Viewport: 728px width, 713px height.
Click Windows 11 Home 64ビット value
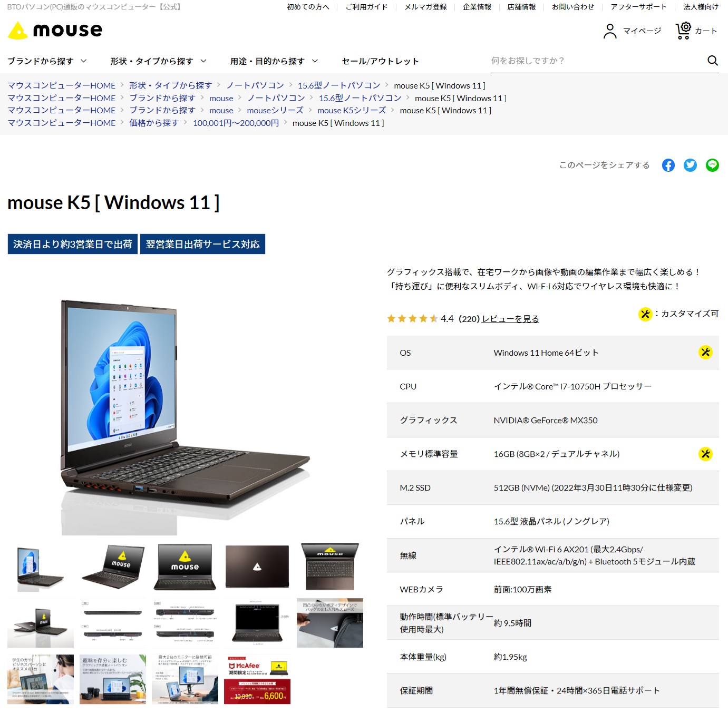546,353
